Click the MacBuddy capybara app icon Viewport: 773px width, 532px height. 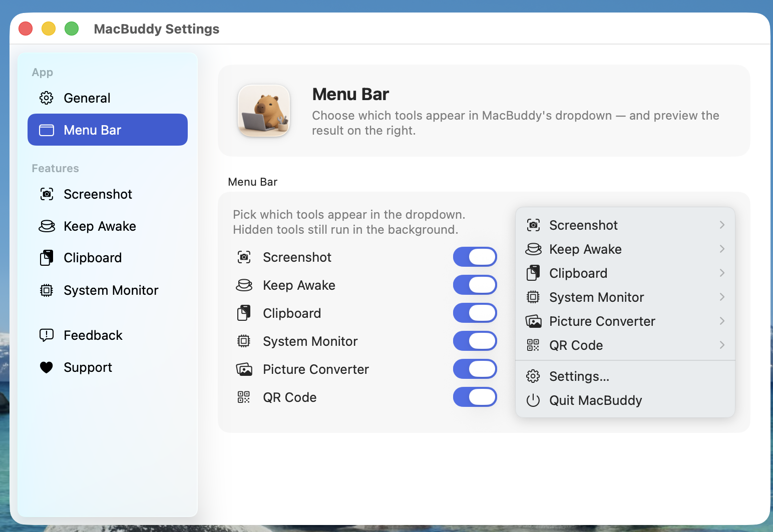tap(264, 111)
